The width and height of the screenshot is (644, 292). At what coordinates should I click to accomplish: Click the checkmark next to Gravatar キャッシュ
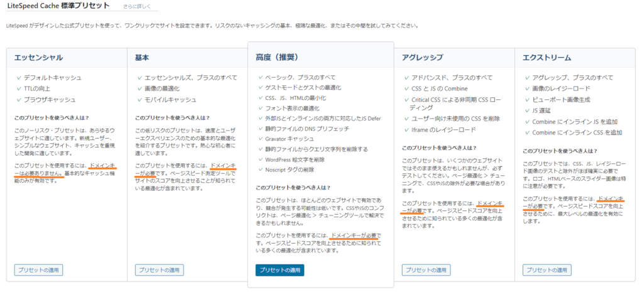[261, 138]
